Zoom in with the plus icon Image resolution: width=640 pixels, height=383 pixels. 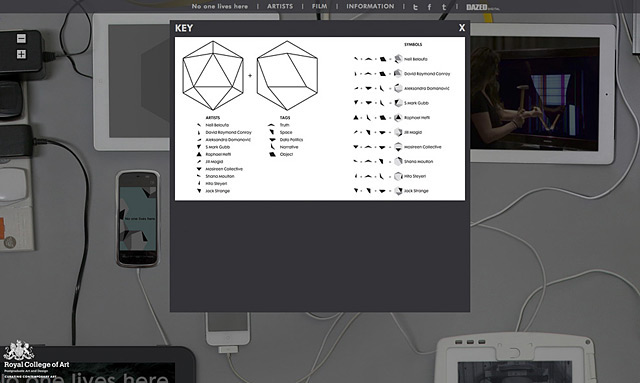(21, 54)
